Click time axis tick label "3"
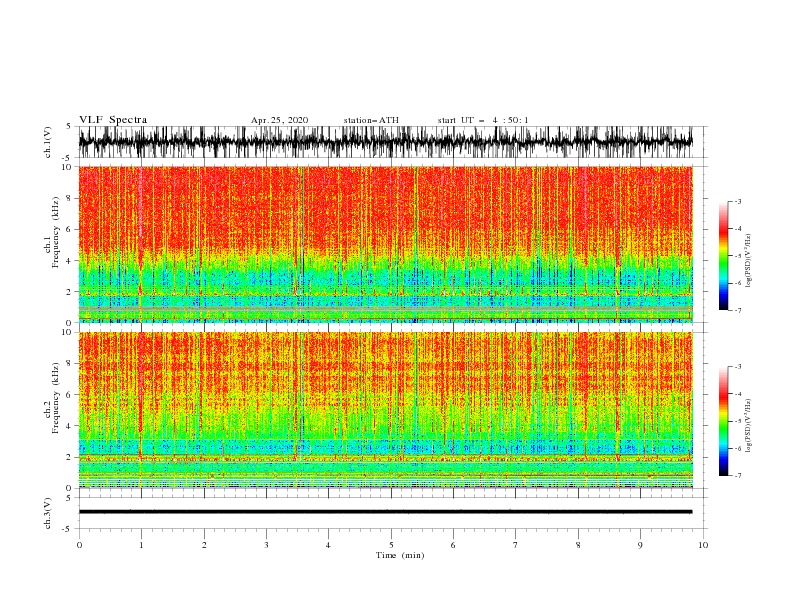The width and height of the screenshot is (792, 612). click(266, 545)
